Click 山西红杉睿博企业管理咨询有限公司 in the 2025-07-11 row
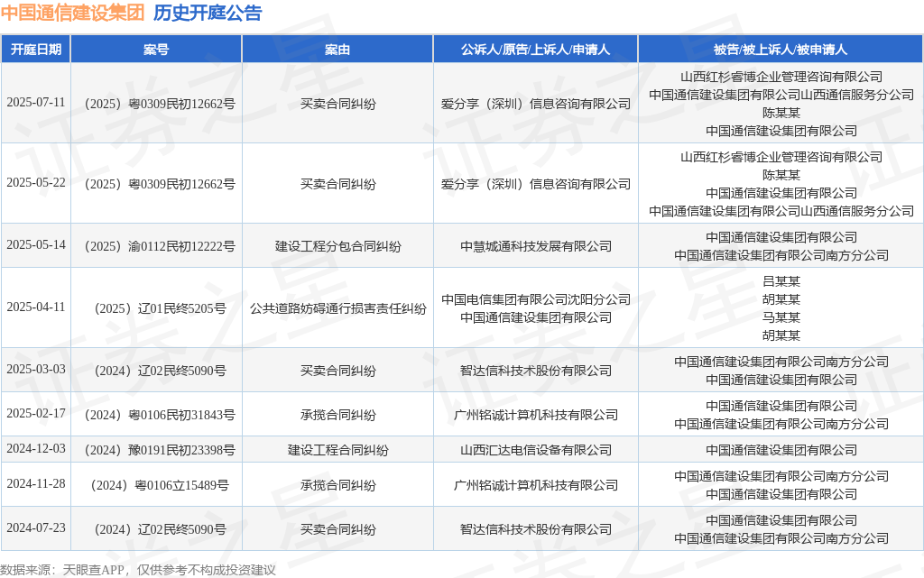Image resolution: width=924 pixels, height=578 pixels. (x=781, y=78)
